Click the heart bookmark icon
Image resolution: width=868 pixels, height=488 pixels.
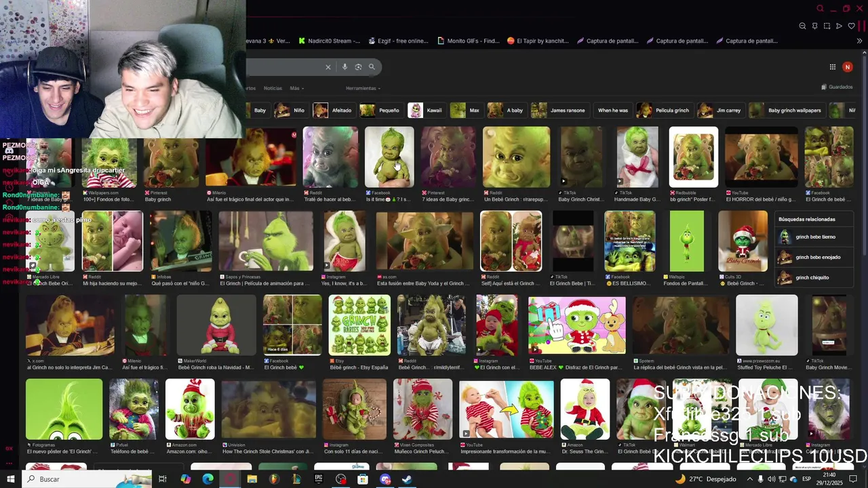[851, 26]
